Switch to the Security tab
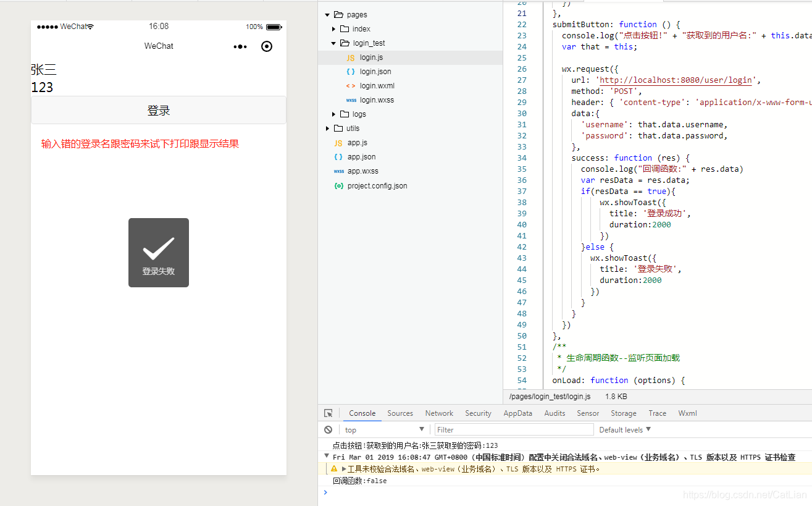The image size is (812, 506). (x=478, y=413)
